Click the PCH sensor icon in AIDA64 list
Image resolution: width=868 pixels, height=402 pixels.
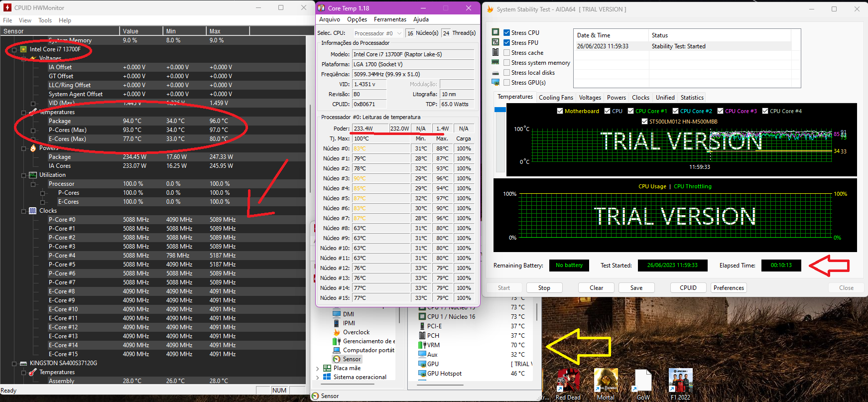point(422,336)
